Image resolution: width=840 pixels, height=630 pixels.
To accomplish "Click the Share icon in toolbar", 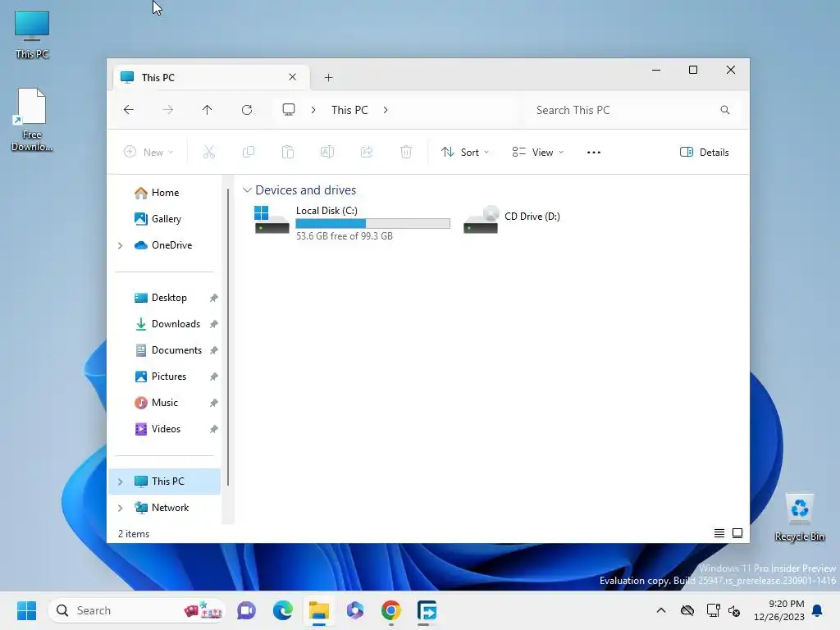I will click(x=367, y=152).
